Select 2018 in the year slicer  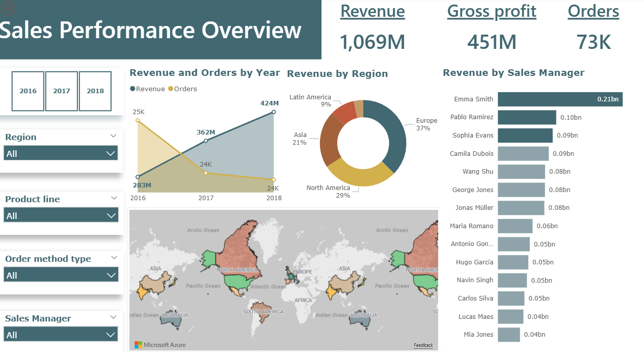point(95,91)
